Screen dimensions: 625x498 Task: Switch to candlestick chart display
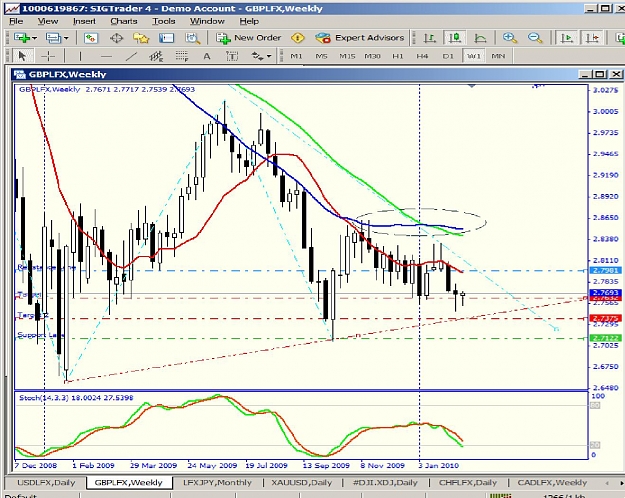coord(455,38)
